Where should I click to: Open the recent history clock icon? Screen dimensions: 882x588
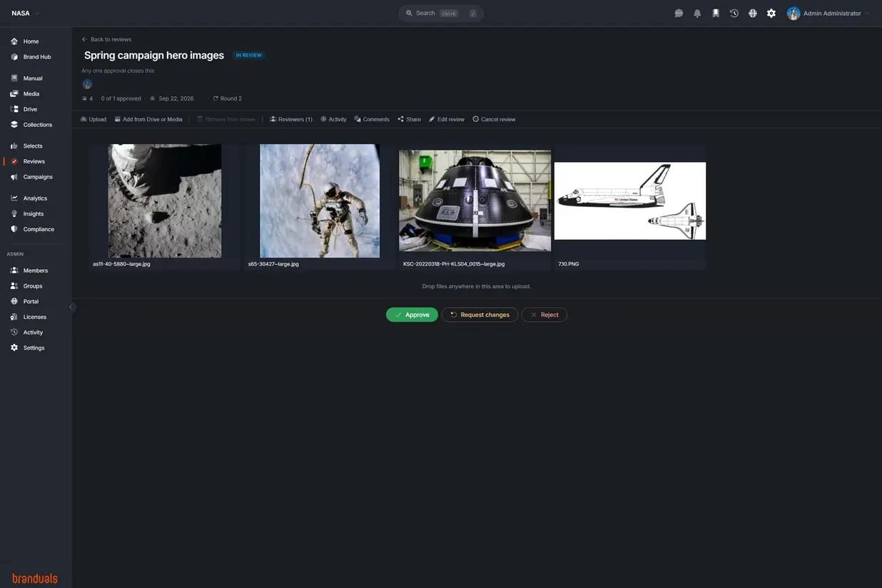(x=734, y=14)
